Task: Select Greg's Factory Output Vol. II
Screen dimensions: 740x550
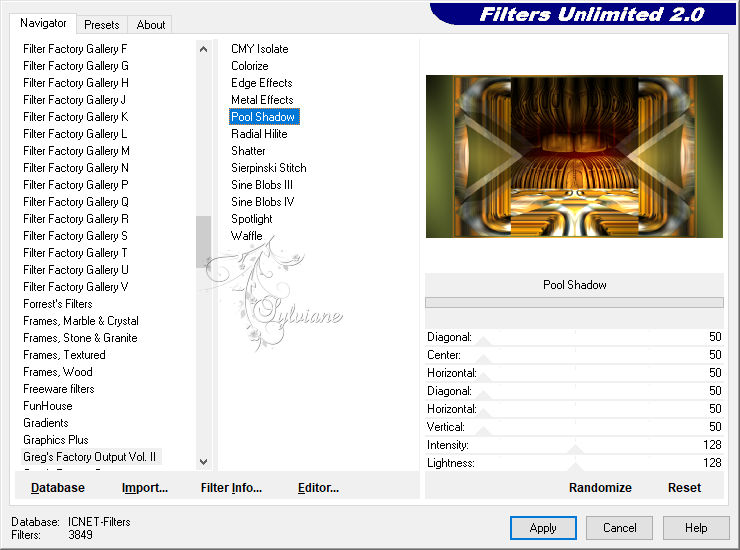Action: pyautogui.click(x=90, y=457)
